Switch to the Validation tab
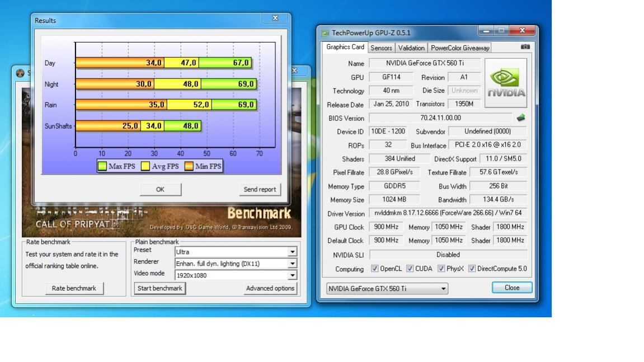644x362 pixels. click(x=411, y=48)
